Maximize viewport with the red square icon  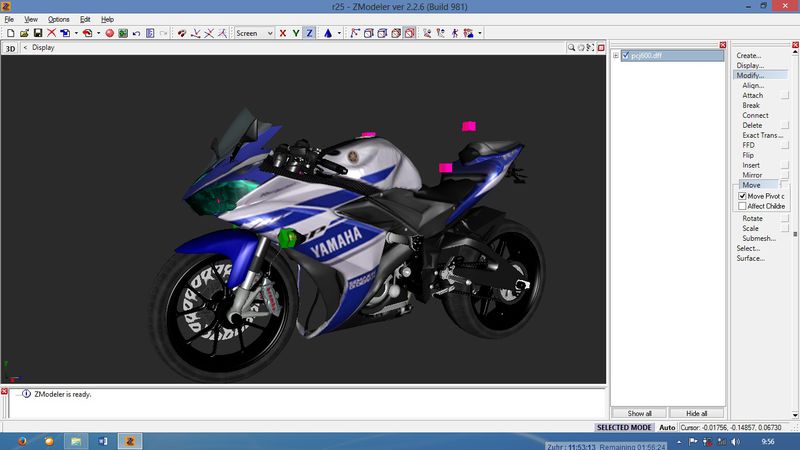coord(601,47)
